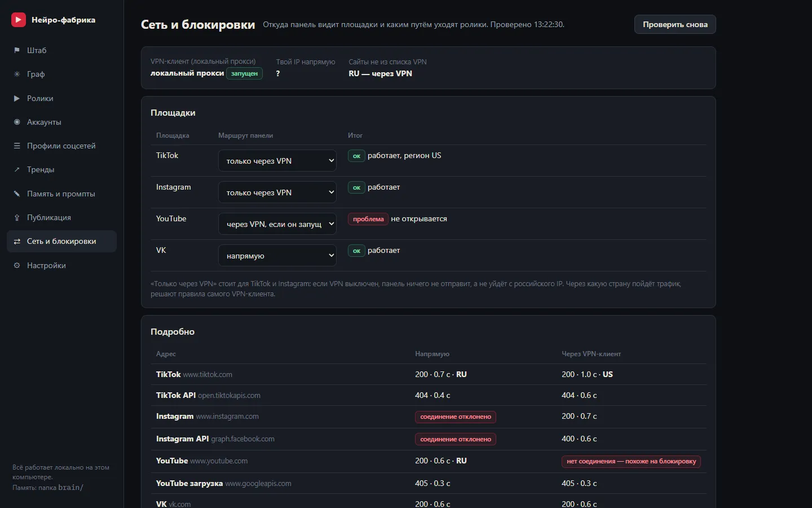Click the list icon beside Профили соцсетей
The image size is (812, 508).
17,146
